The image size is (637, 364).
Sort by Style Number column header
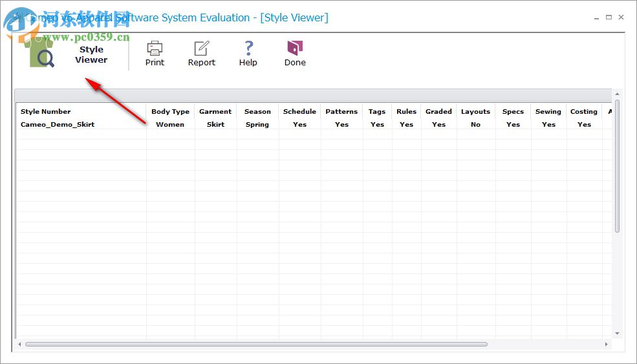pos(45,111)
